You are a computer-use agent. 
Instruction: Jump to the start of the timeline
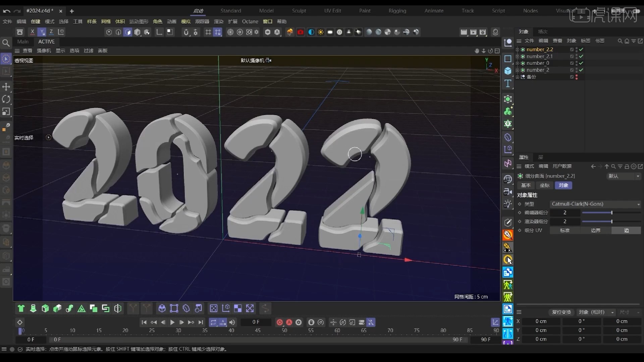pyautogui.click(x=144, y=322)
